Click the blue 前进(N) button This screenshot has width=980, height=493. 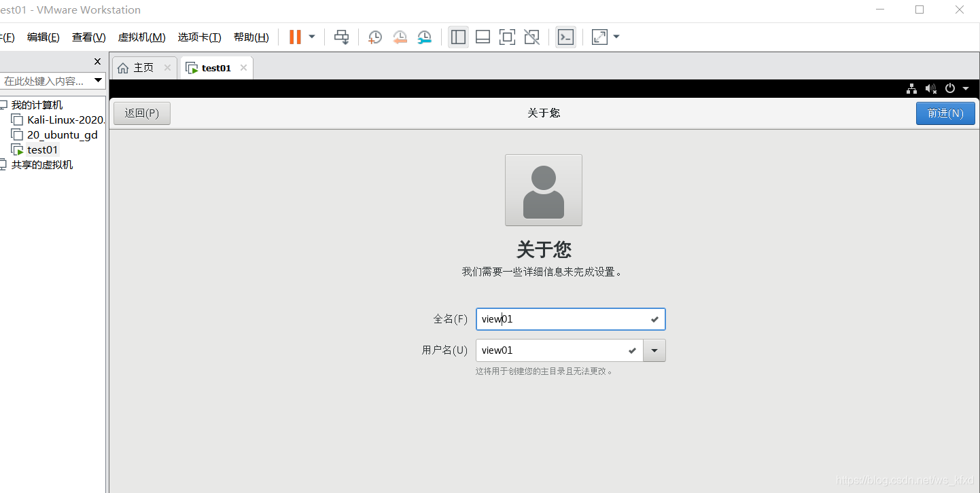945,113
